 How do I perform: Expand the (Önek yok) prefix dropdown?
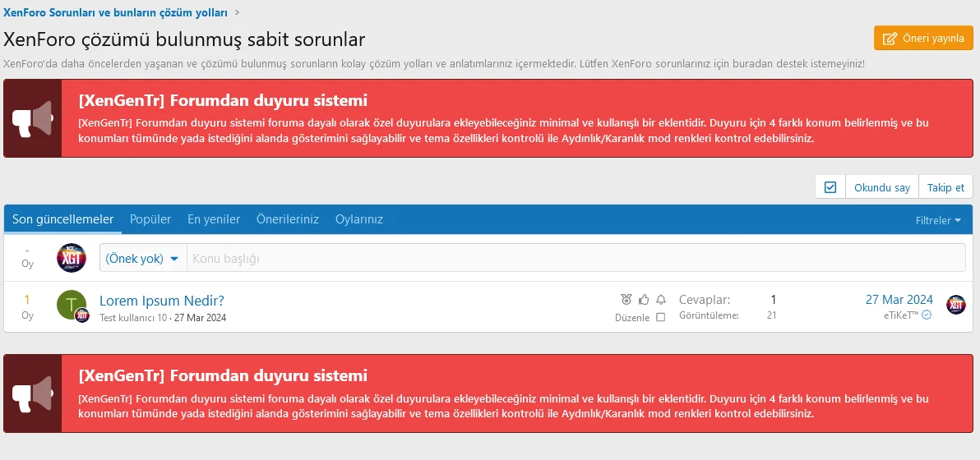143,258
